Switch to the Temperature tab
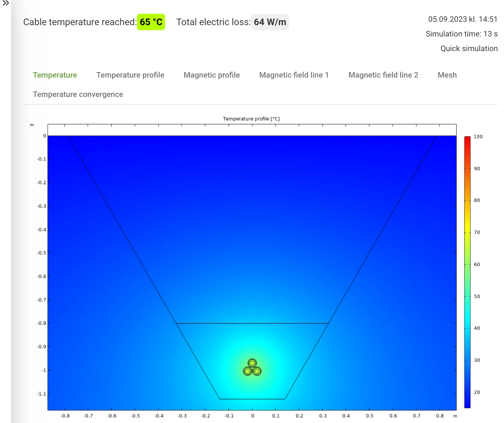Viewport: 504px width, 423px height. point(55,75)
